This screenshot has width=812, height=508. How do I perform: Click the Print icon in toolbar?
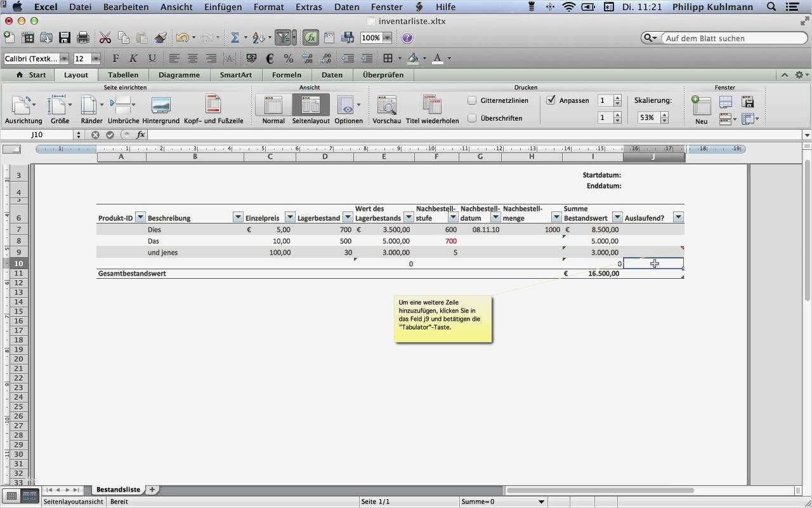(82, 38)
